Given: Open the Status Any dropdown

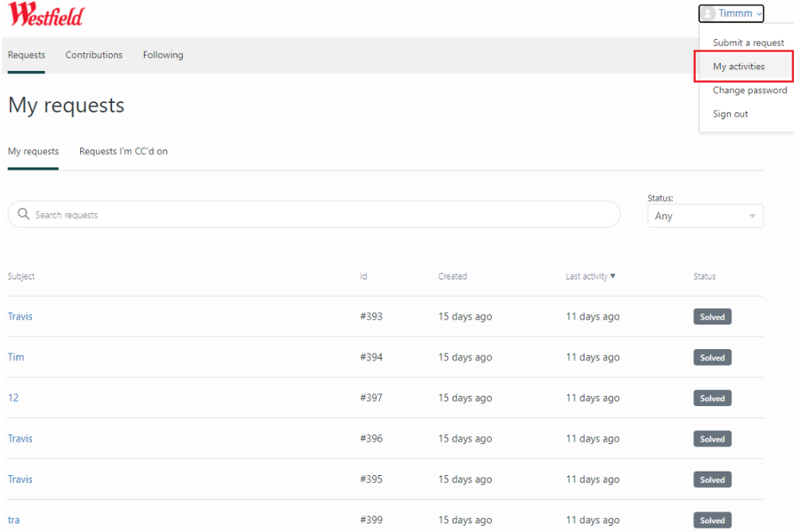Looking at the screenshot, I should click(x=705, y=216).
